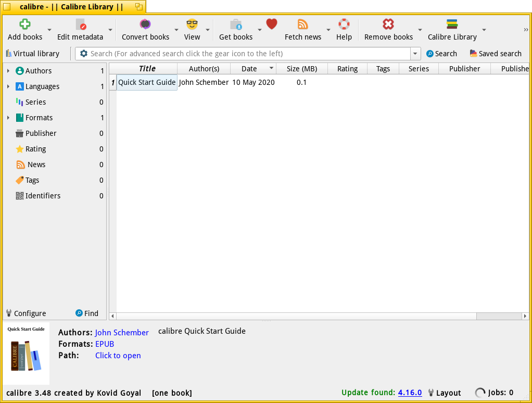Image resolution: width=532 pixels, height=403 pixels.
Task: Click Find in tag browser
Action: [87, 313]
